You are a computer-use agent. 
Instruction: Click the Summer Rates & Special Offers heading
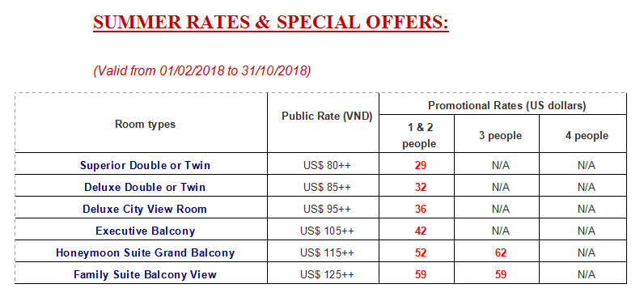tap(271, 22)
